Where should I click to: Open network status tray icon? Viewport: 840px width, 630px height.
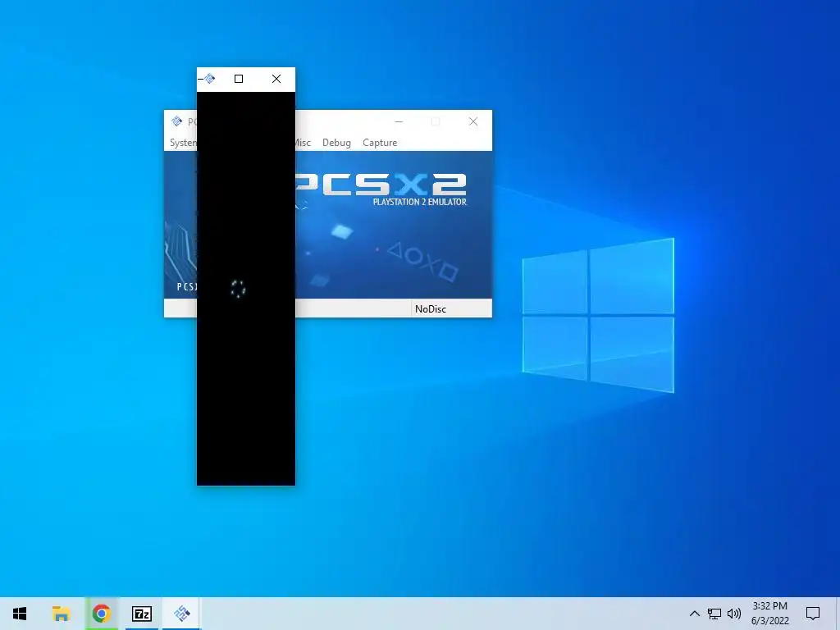(x=714, y=614)
